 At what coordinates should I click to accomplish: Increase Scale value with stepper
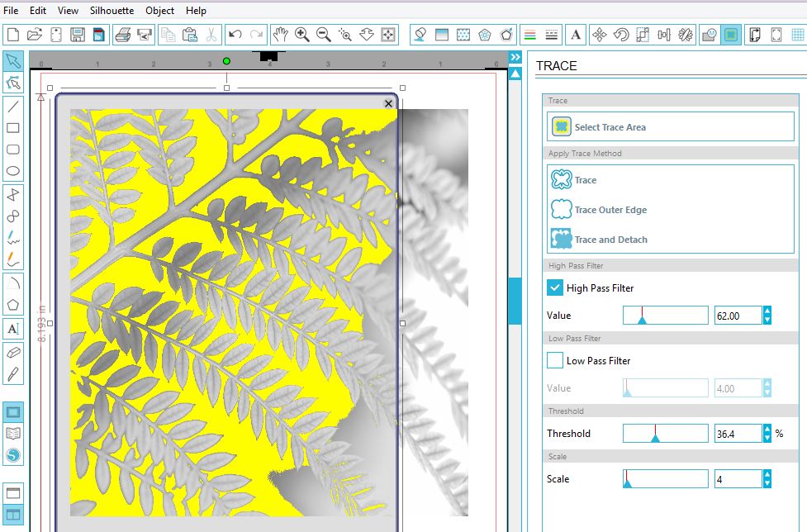(x=767, y=474)
